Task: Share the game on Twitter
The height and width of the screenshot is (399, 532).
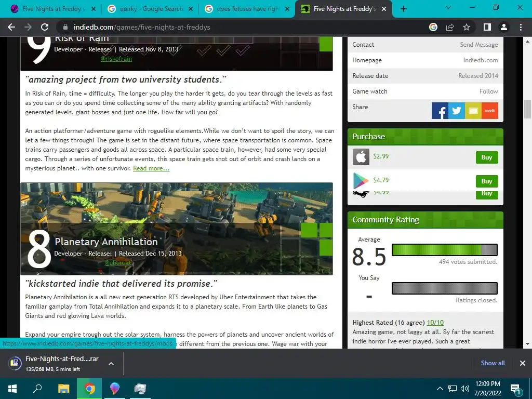Action: (x=456, y=111)
